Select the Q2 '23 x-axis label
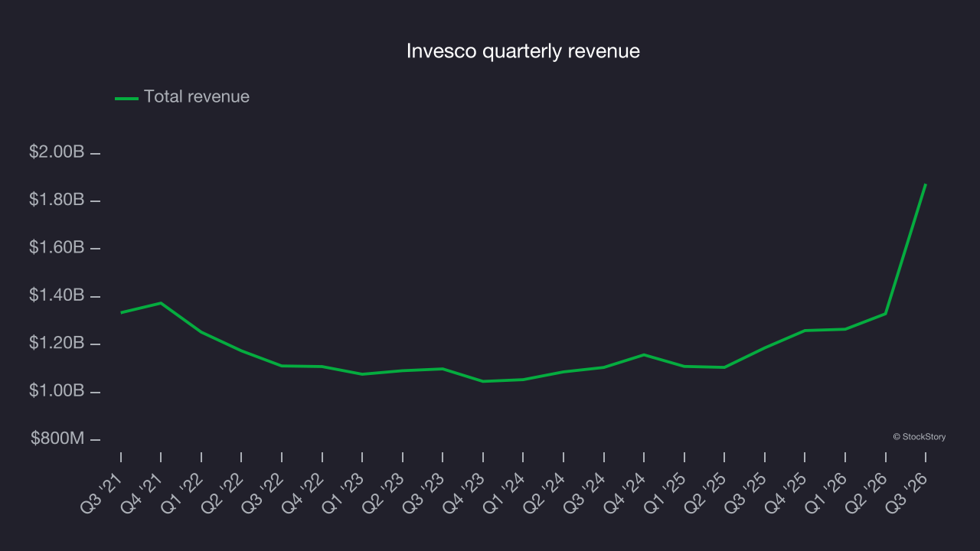This screenshot has height=551, width=980. point(384,491)
